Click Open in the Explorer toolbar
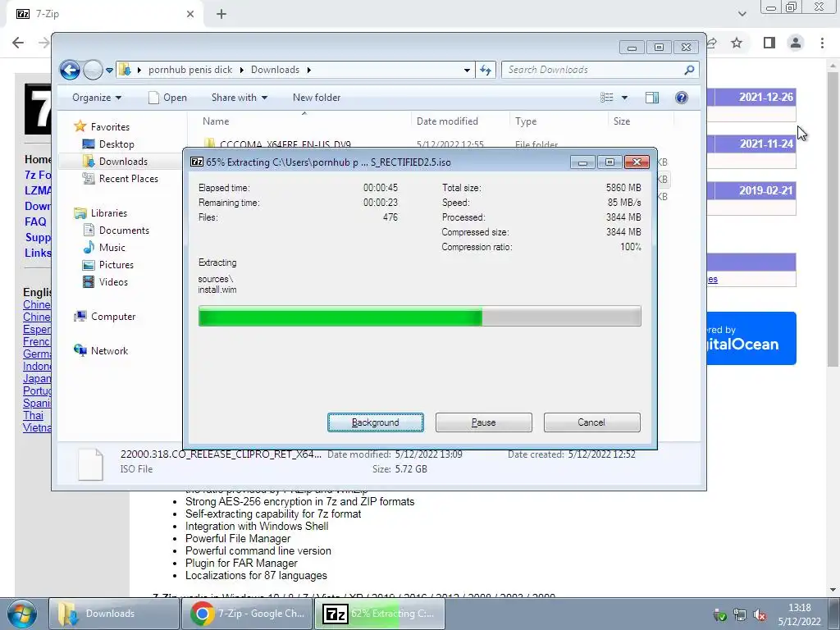This screenshot has width=840, height=630. tap(167, 98)
